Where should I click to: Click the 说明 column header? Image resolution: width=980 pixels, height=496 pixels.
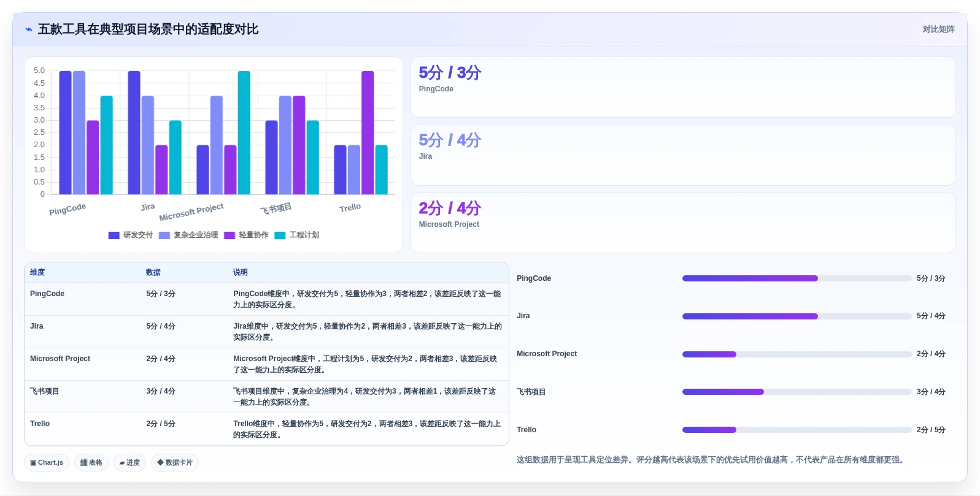click(x=241, y=272)
